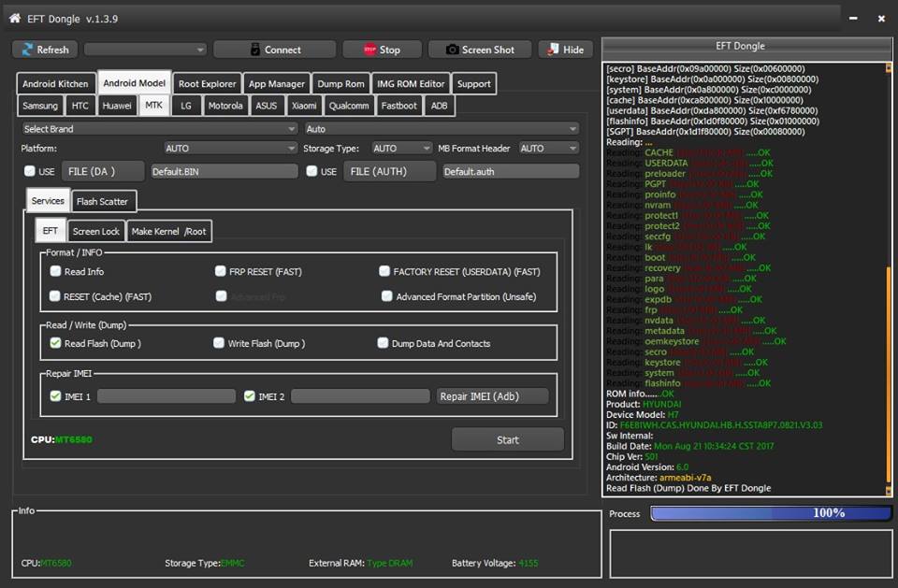
Task: Open the Storage Type dropdown
Action: tap(402, 149)
